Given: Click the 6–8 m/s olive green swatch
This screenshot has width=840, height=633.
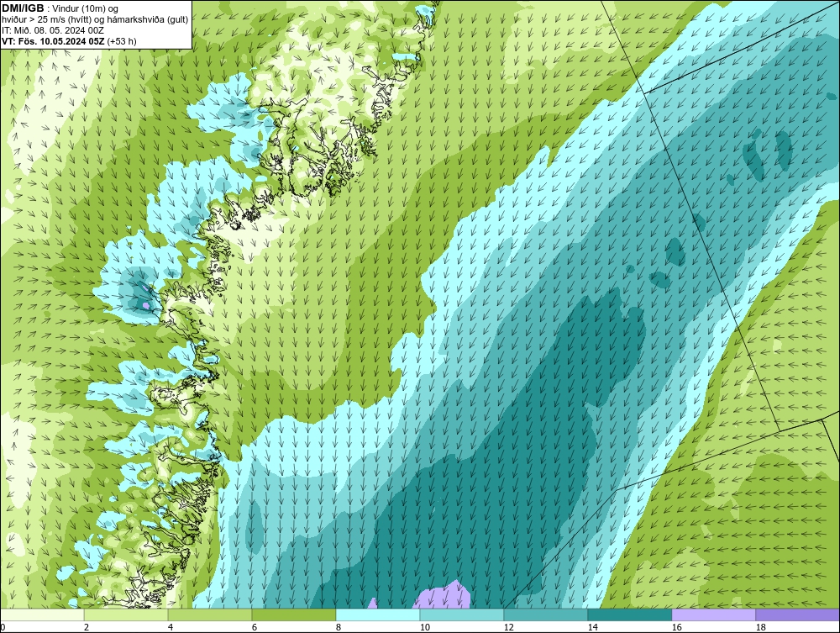Looking at the screenshot, I should [293, 615].
